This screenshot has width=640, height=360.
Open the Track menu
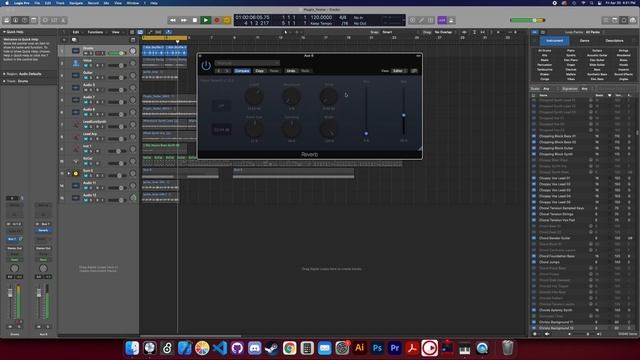coord(60,3)
